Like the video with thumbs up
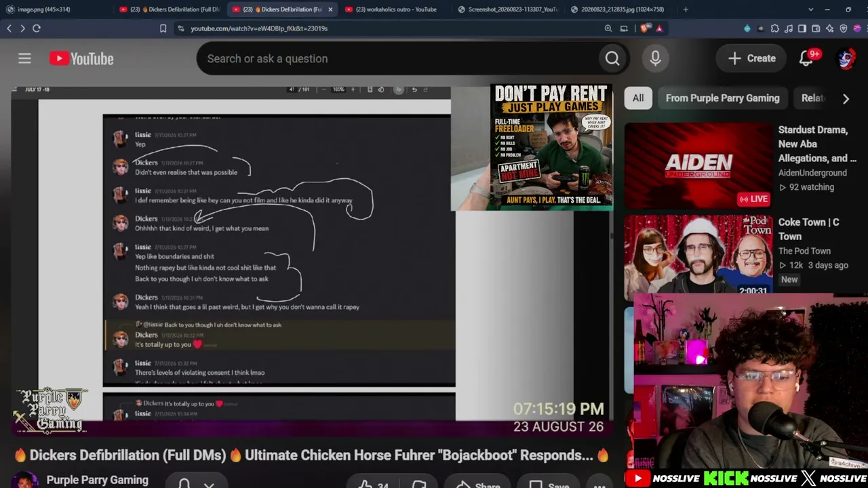 (366, 485)
